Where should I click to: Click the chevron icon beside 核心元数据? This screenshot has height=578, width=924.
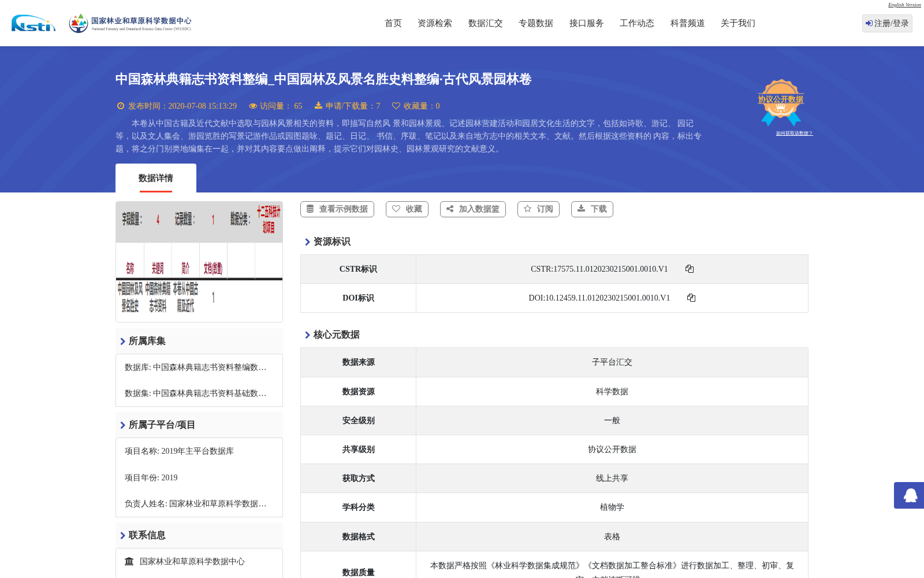[307, 335]
